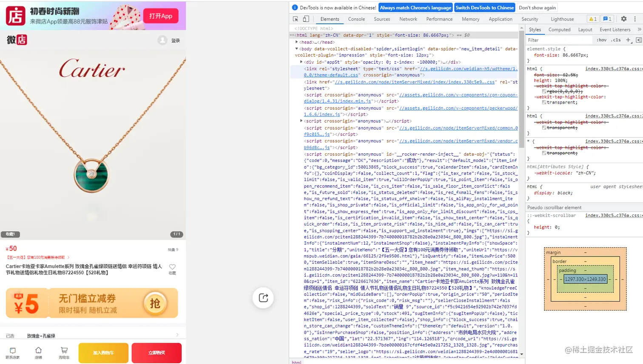Open the Sources tab

point(382,19)
